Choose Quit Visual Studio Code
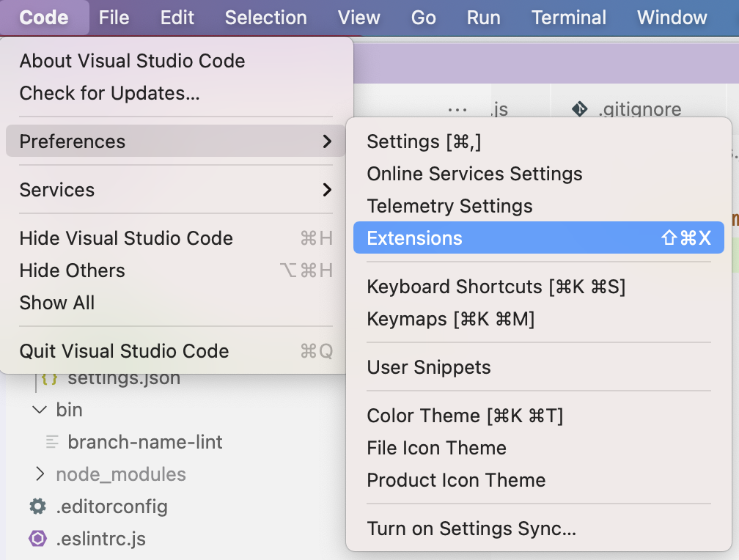Image resolution: width=739 pixels, height=560 pixels. pyautogui.click(x=176, y=350)
